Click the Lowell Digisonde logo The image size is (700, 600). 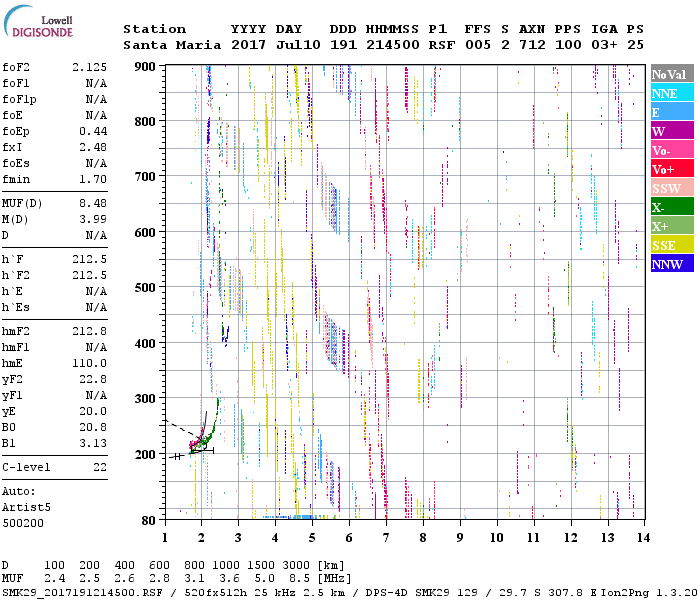tap(39, 22)
